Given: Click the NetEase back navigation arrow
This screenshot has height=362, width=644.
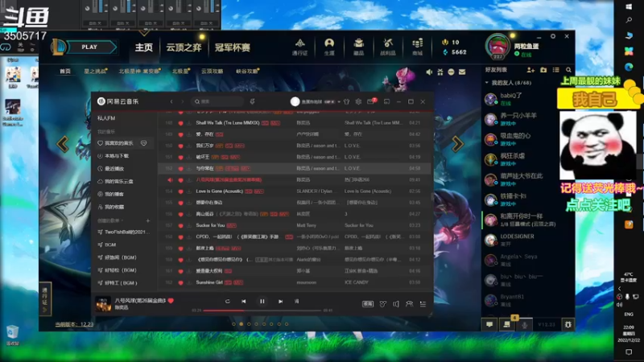Looking at the screenshot, I should [171, 101].
